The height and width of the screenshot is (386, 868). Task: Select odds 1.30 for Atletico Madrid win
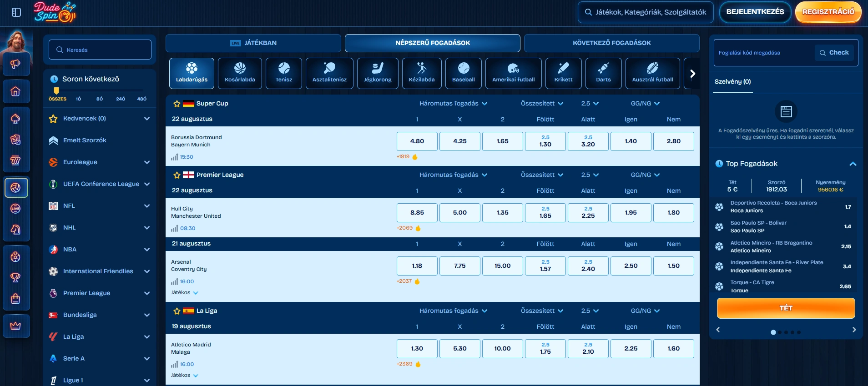coord(417,349)
